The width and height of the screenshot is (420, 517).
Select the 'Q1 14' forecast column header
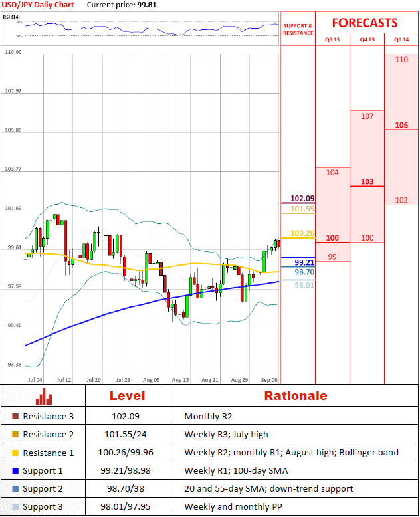(401, 39)
